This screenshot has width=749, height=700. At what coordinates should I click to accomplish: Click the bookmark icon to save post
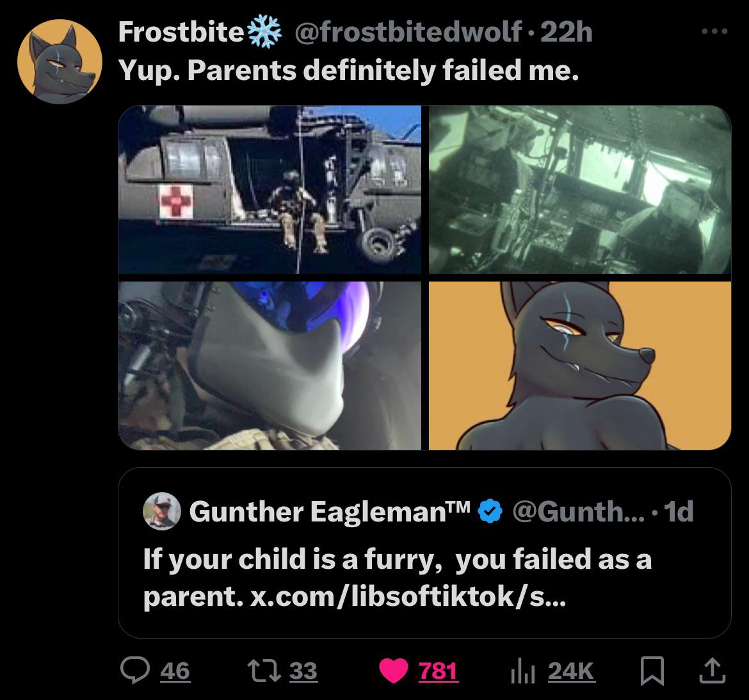pyautogui.click(x=652, y=671)
